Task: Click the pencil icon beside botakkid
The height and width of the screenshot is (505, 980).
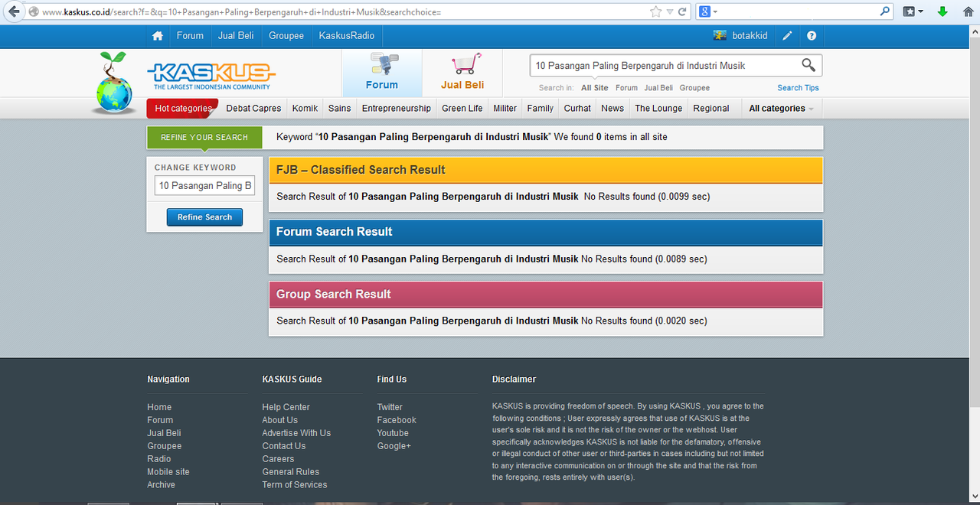Action: pos(787,36)
